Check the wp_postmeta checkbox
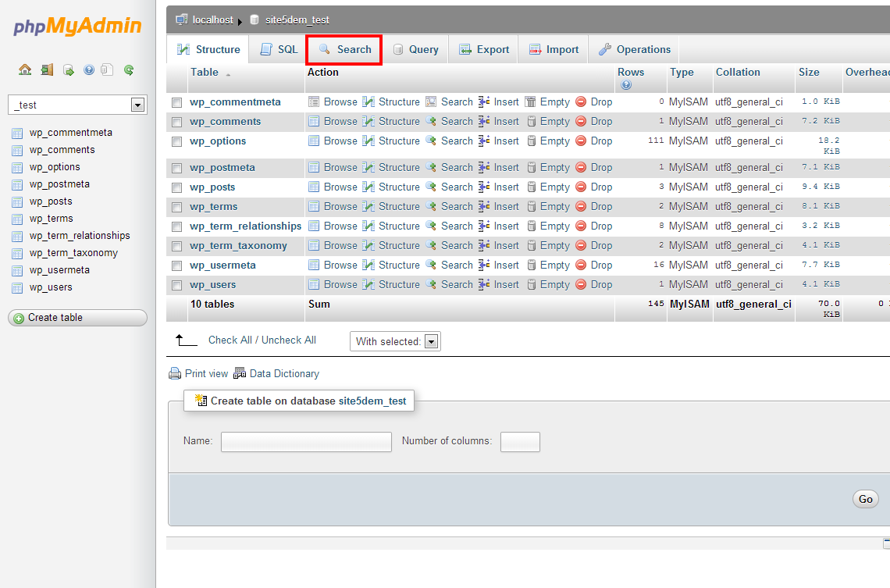Image resolution: width=890 pixels, height=588 pixels. click(x=177, y=169)
